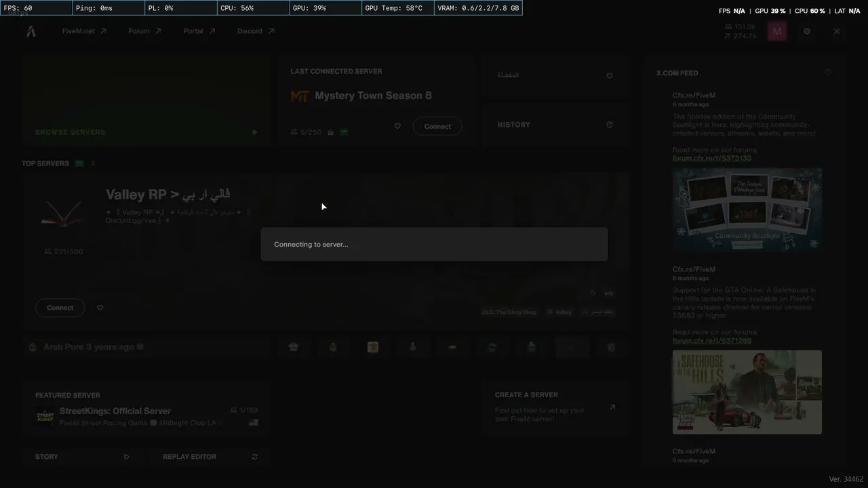868x488 pixels.
Task: Open the Forum link in the top navigation
Action: point(144,31)
